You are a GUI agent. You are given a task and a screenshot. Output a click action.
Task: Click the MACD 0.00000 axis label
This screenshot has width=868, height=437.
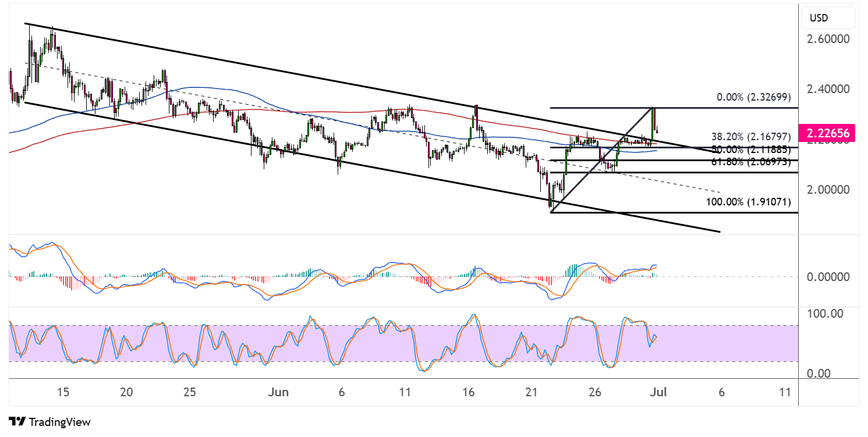click(x=828, y=277)
